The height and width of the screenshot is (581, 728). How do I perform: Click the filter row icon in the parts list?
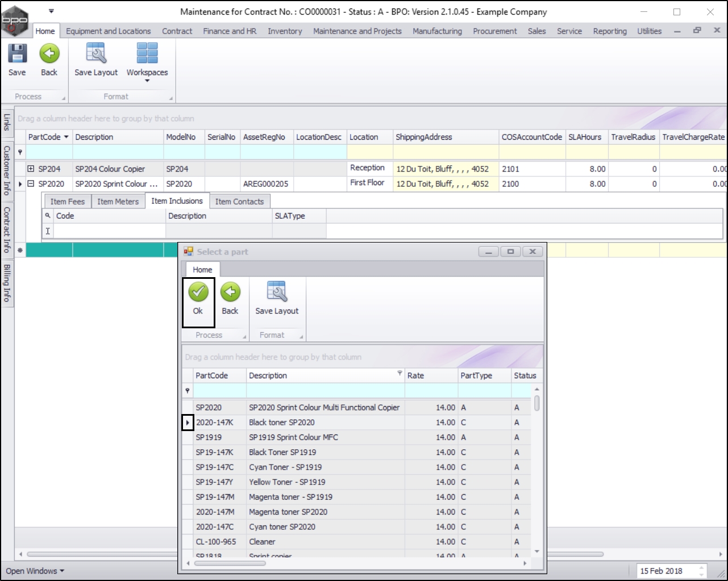(x=188, y=391)
